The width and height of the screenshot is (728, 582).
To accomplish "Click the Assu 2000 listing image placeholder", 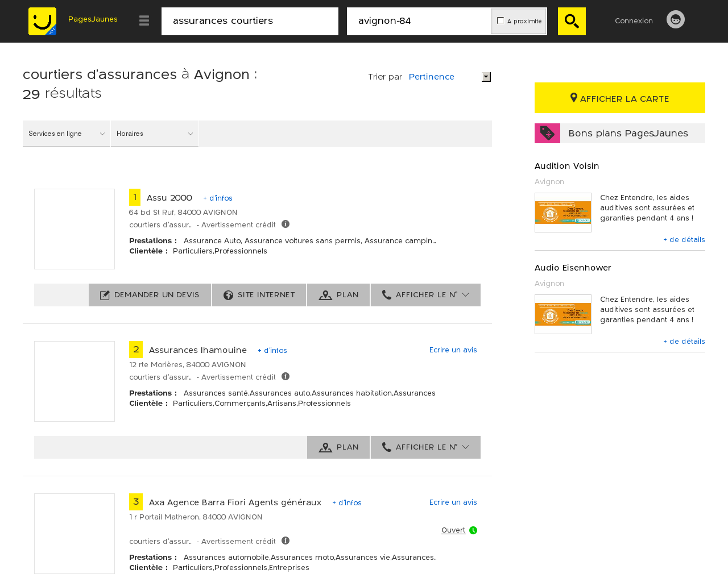I will point(75,229).
